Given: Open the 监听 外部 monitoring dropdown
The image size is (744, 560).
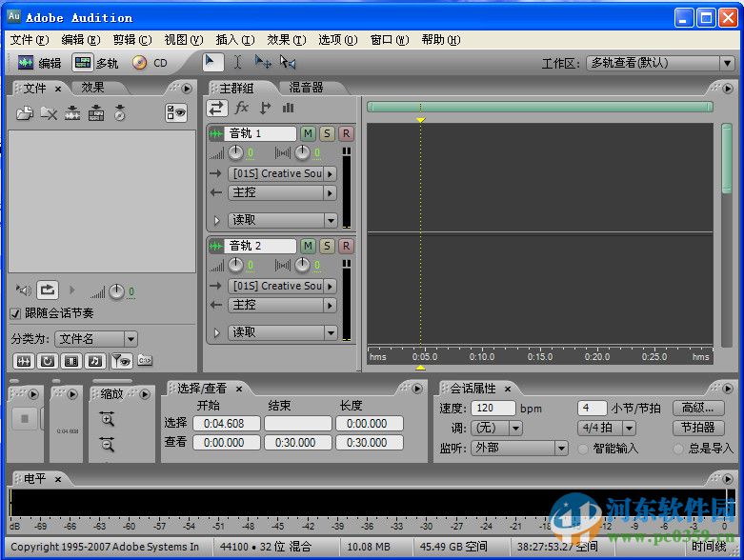Looking at the screenshot, I should pyautogui.click(x=519, y=448).
